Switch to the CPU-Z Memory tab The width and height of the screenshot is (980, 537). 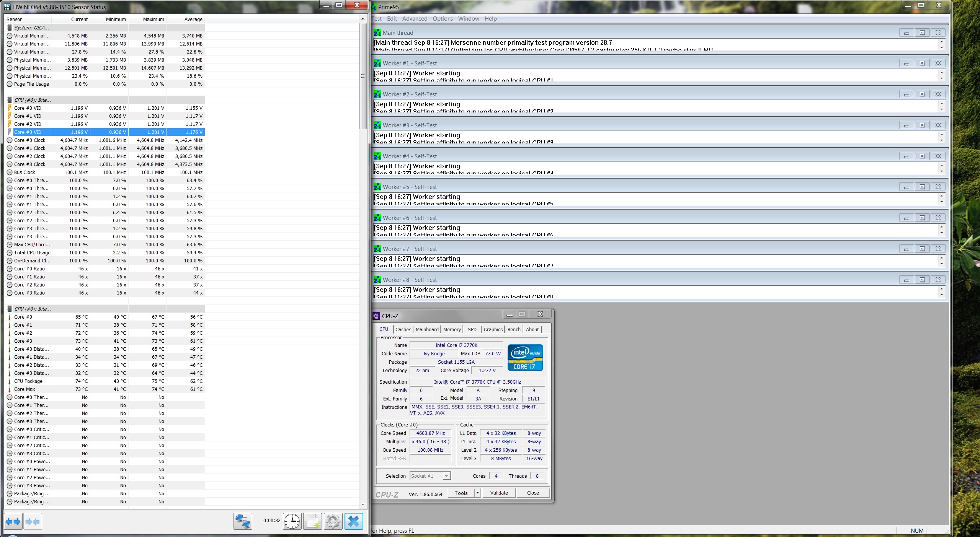point(452,330)
